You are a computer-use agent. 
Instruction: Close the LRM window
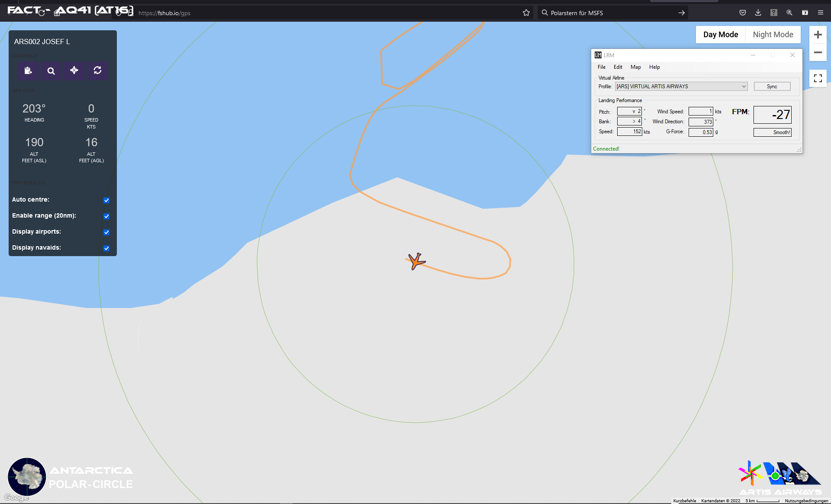[792, 55]
